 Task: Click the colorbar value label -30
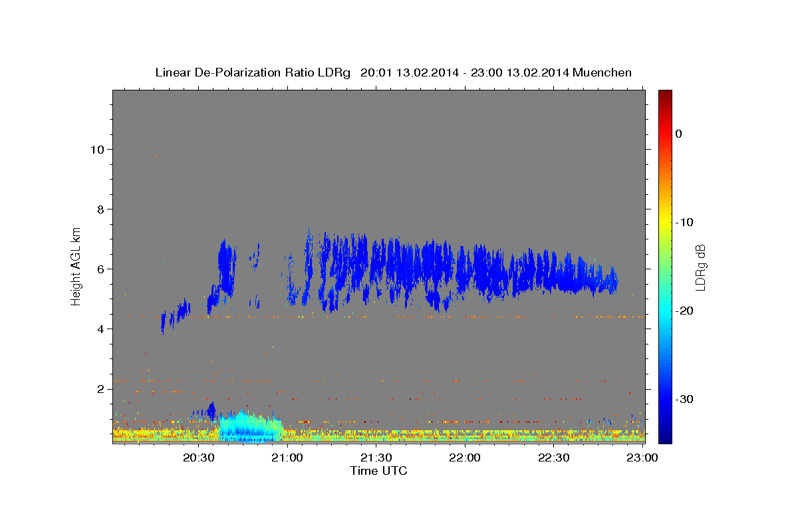click(684, 399)
